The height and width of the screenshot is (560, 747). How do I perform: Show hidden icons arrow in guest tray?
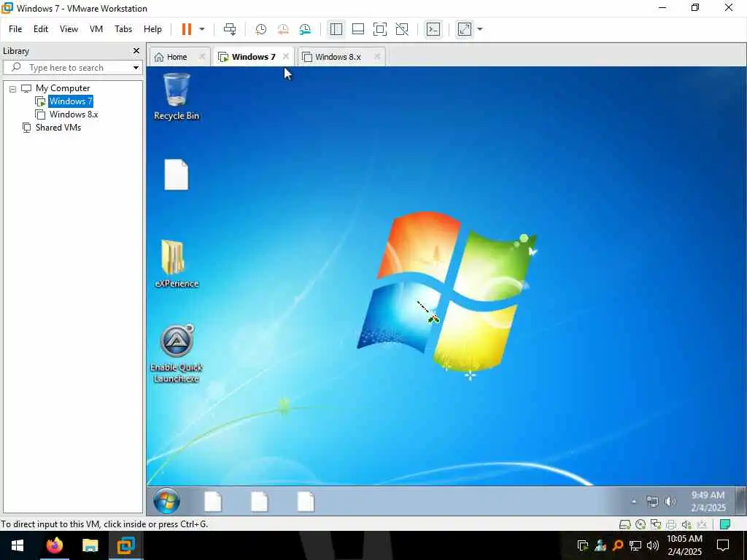click(634, 502)
